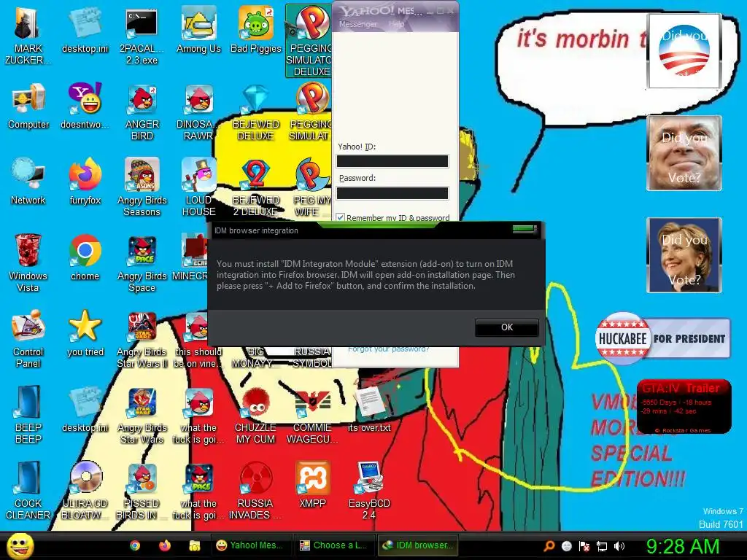The height and width of the screenshot is (560, 747).
Task: Click the network tray icon
Action: coord(602,546)
